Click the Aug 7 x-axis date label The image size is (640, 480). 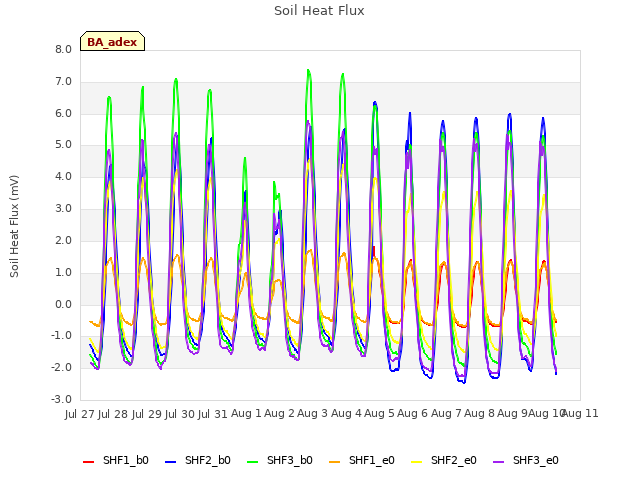pyautogui.click(x=446, y=413)
